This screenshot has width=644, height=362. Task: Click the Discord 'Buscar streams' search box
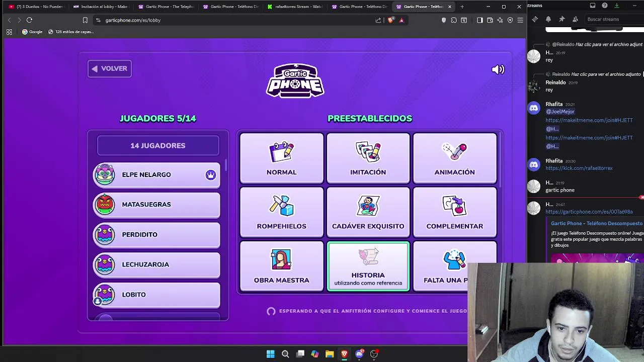(x=614, y=19)
